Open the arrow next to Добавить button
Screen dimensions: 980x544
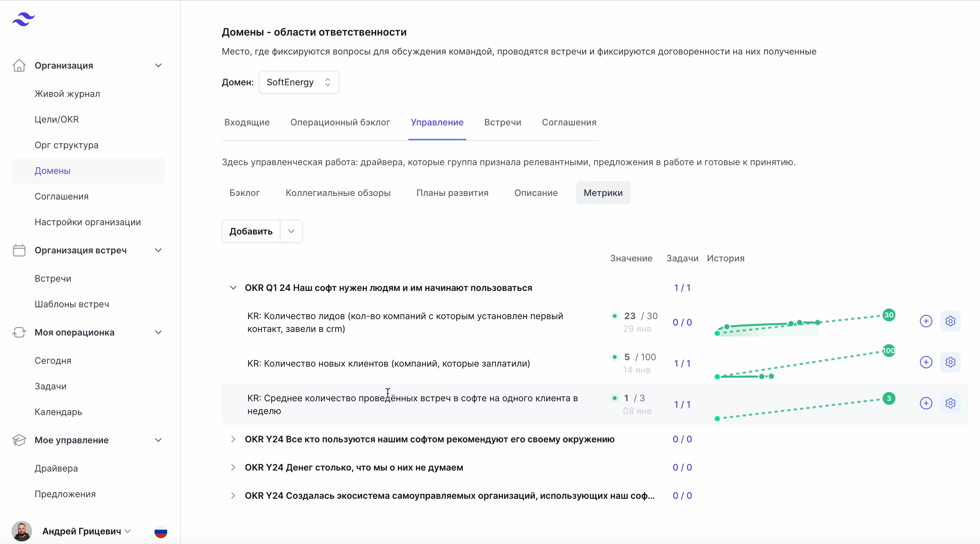tap(291, 231)
